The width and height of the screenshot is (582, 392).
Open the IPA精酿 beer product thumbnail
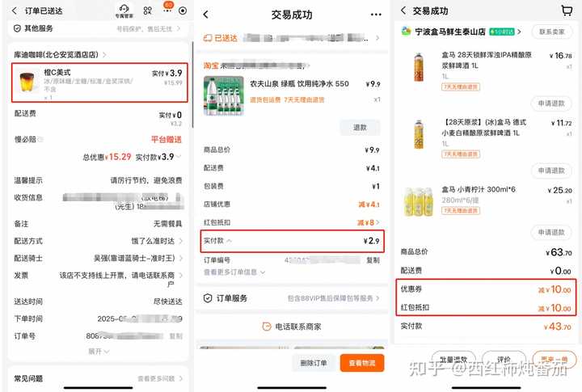coord(419,68)
